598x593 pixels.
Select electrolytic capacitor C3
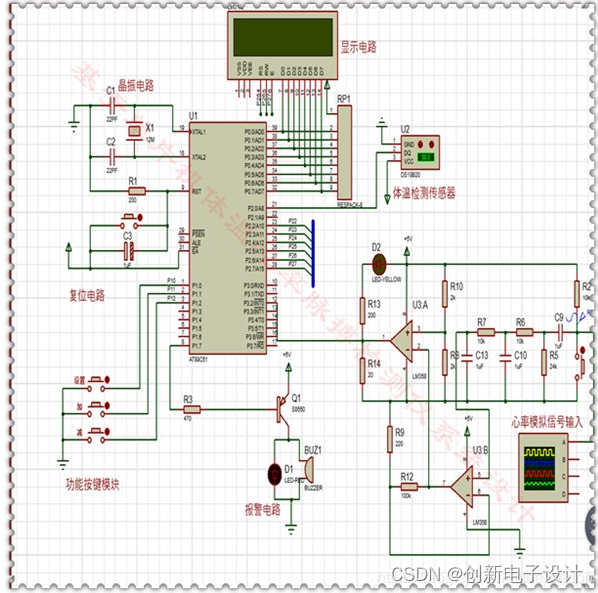130,251
